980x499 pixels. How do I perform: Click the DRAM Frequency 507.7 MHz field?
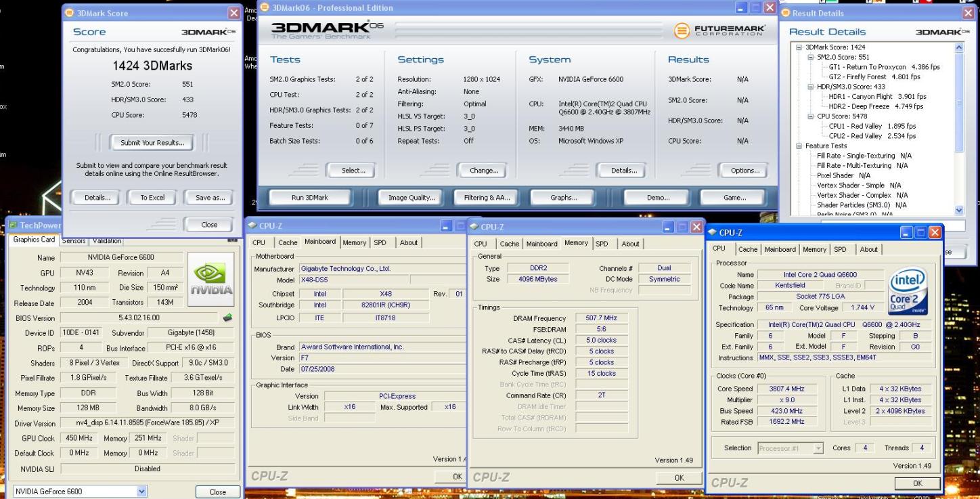[x=602, y=319]
